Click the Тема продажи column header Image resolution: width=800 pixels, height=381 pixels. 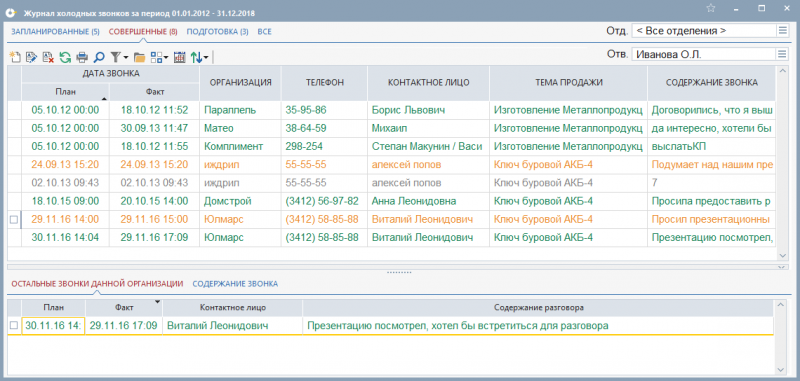[x=568, y=82]
